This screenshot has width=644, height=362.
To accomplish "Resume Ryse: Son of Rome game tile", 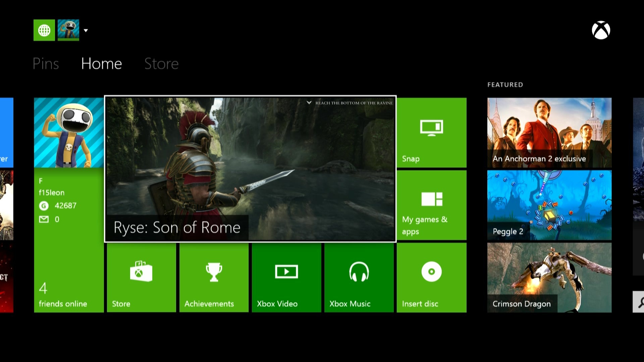I will point(251,169).
